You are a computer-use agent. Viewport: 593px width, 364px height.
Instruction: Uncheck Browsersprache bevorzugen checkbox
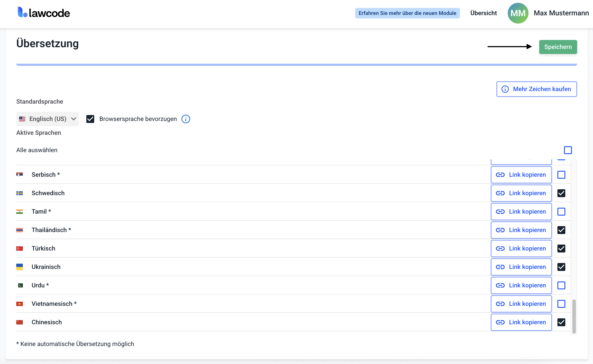click(x=90, y=119)
